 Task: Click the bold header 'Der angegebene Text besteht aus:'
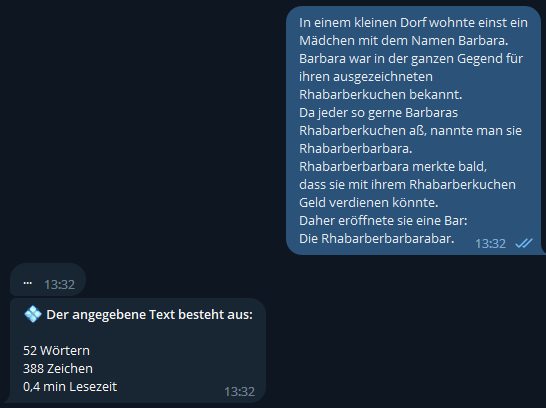coord(149,315)
